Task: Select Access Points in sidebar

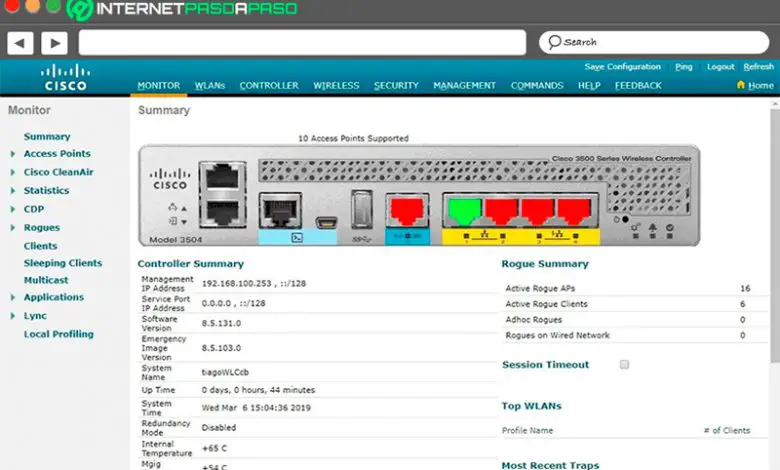Action: 57,154
